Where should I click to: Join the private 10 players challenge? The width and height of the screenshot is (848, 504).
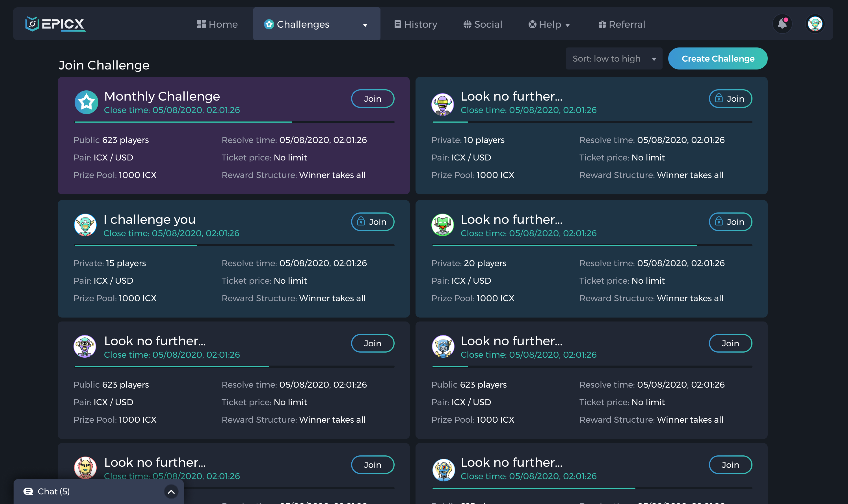click(730, 99)
